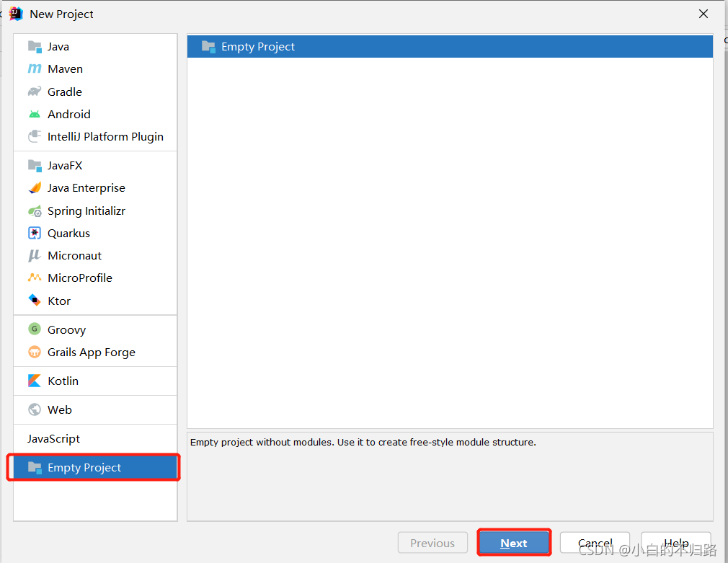The height and width of the screenshot is (563, 728).
Task: Select Gradle project type
Action: click(x=95, y=92)
